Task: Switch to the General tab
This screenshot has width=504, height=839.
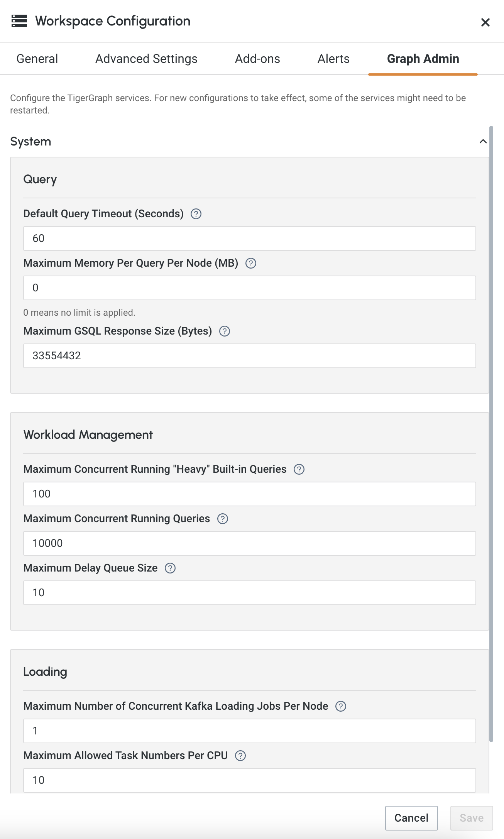Action: pyautogui.click(x=37, y=59)
